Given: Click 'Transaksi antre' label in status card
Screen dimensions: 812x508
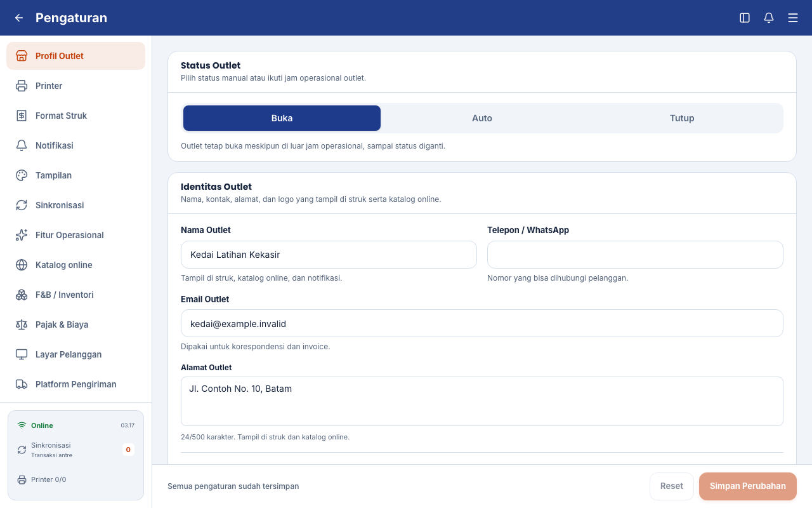Looking at the screenshot, I should click(x=51, y=455).
